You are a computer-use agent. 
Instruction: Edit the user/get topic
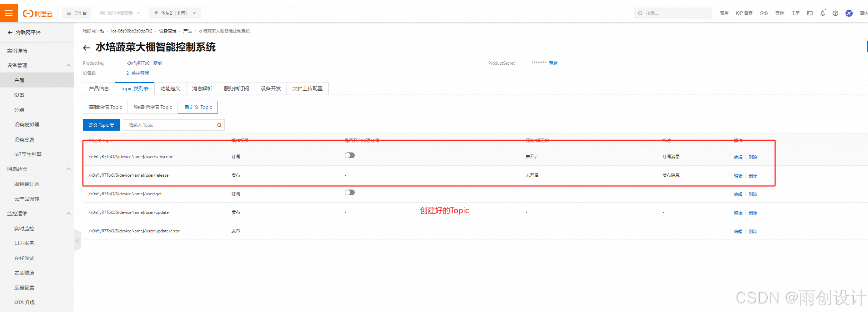tap(738, 194)
